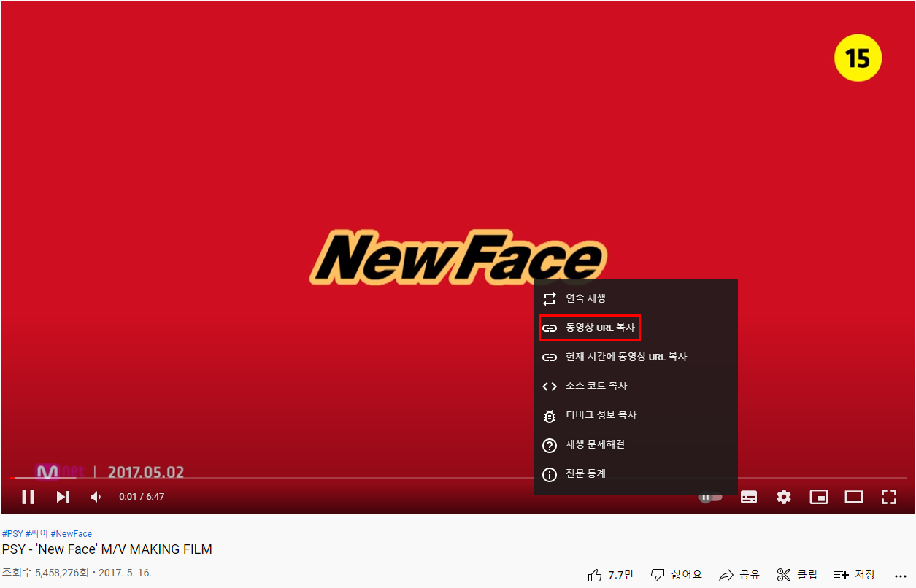Image resolution: width=916 pixels, height=588 pixels.
Task: Select 디버그 정보 복사 menu item
Action: pyautogui.click(x=636, y=415)
